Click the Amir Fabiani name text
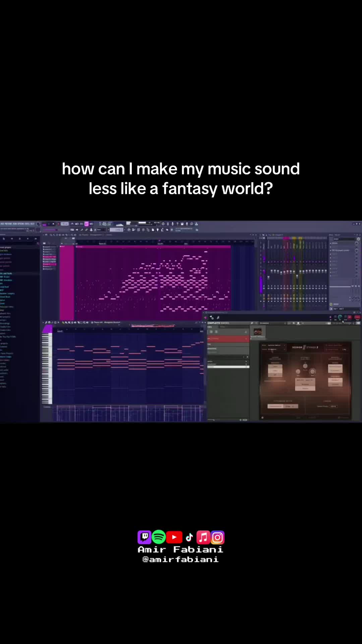The width and height of the screenshot is (362, 644). coord(181,549)
